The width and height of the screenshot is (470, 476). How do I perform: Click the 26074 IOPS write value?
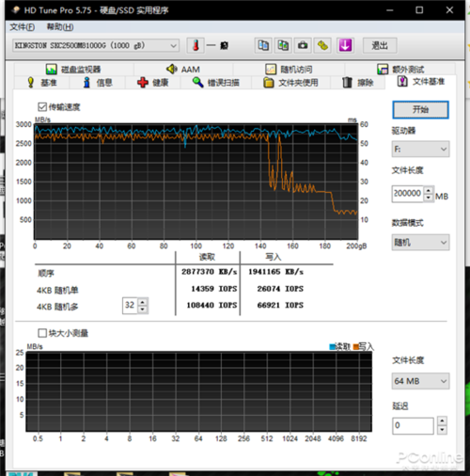(280, 289)
